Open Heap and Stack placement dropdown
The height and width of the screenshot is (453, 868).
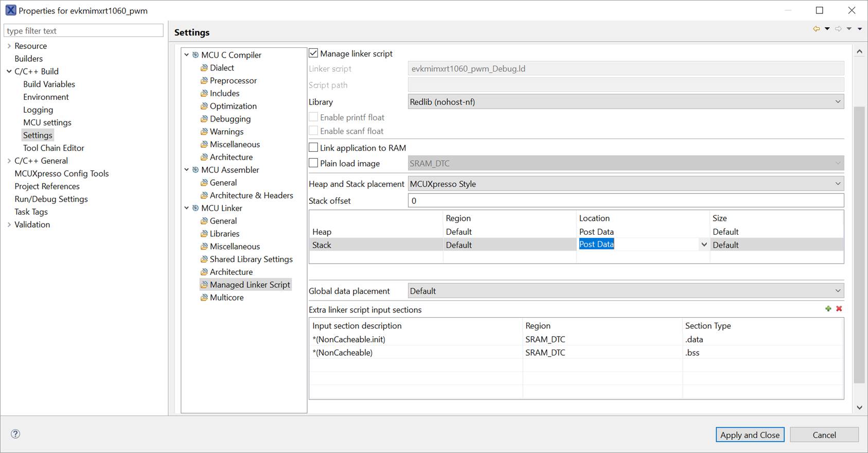626,184
